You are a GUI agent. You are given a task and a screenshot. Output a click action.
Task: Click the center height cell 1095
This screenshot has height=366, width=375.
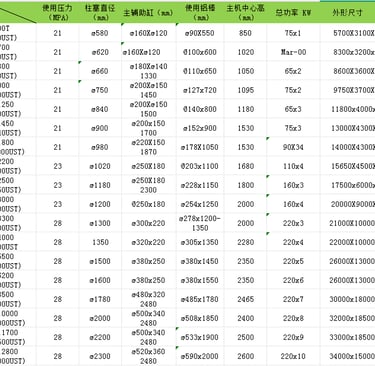pyautogui.click(x=245, y=90)
